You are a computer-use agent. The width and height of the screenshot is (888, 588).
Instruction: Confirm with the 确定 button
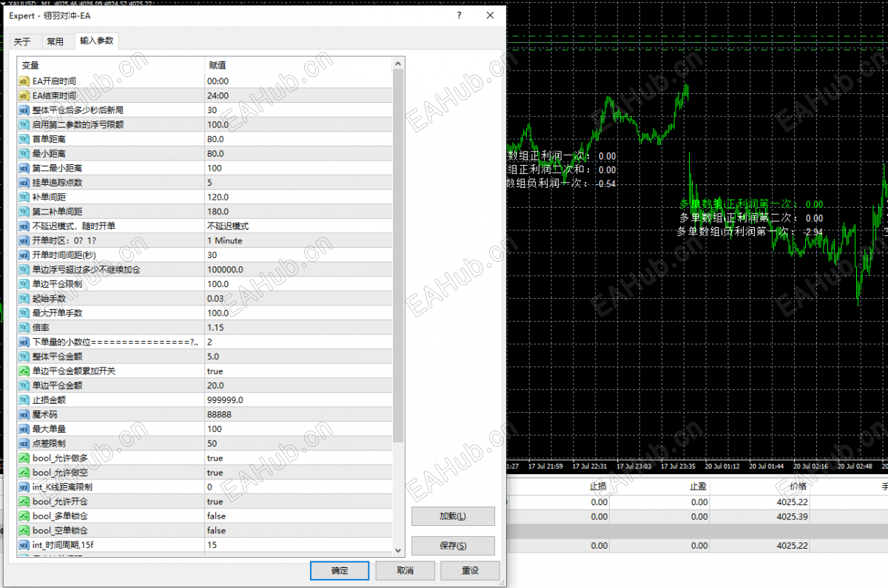[x=340, y=571]
